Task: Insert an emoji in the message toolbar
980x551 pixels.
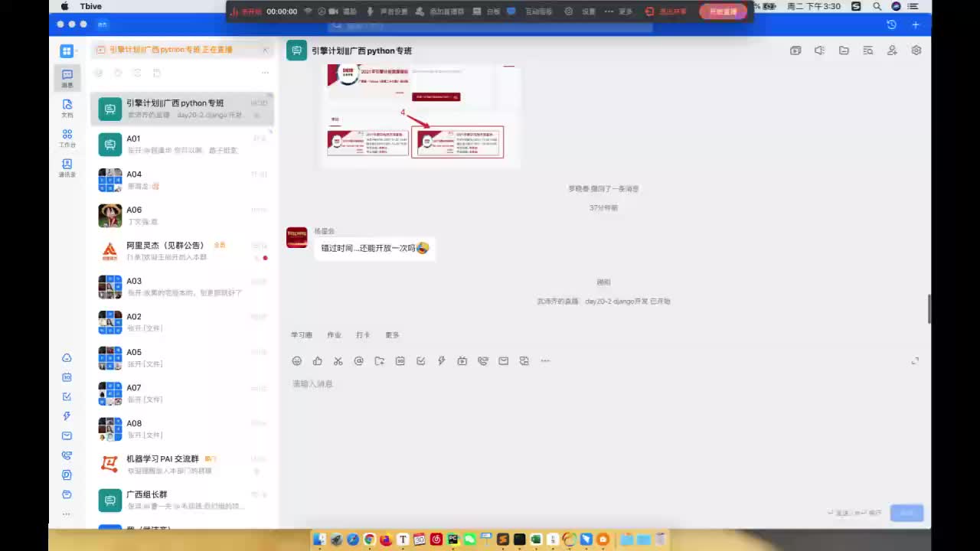Action: coord(297,361)
